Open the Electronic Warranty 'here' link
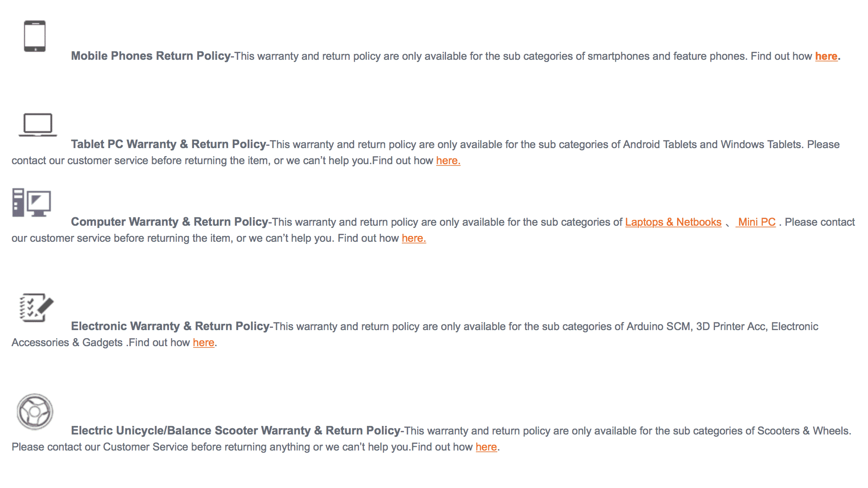 [x=203, y=343]
